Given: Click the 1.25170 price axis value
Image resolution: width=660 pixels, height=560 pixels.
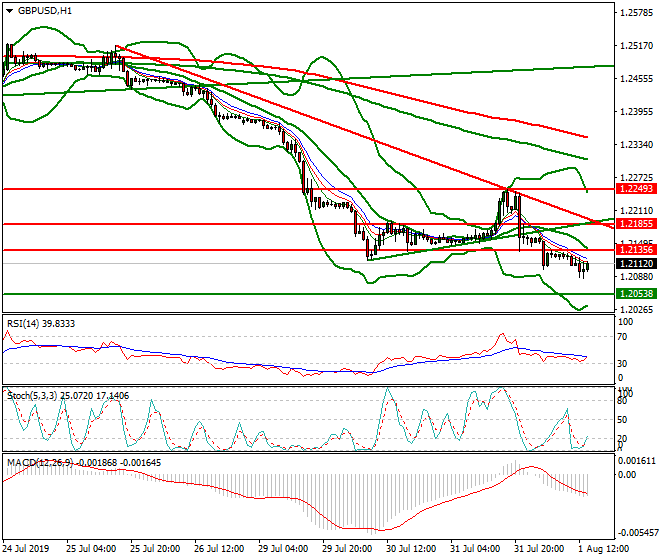Looking at the screenshot, I should point(636,45).
